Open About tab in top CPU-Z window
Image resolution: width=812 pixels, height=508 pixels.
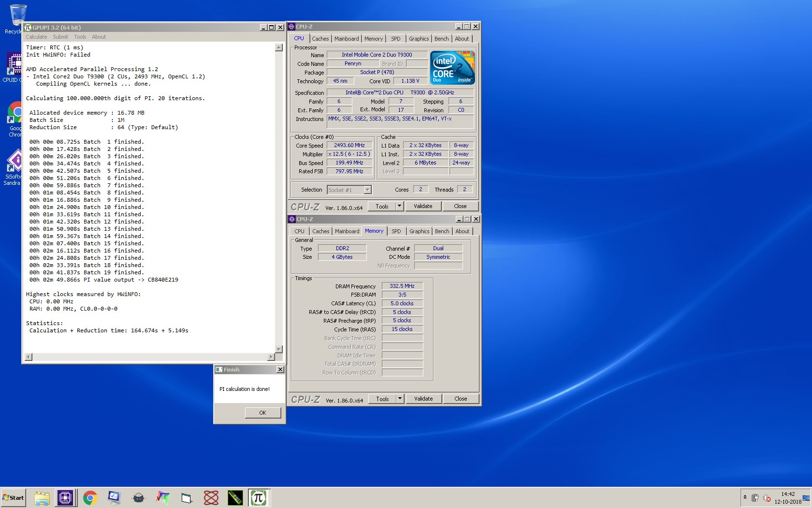(462, 39)
